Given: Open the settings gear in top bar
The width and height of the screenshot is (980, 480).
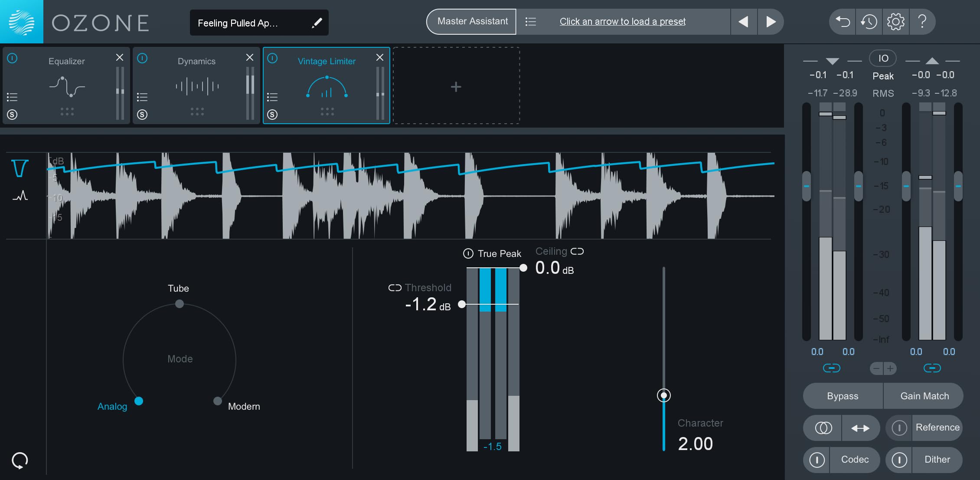Looking at the screenshot, I should [x=895, y=22].
